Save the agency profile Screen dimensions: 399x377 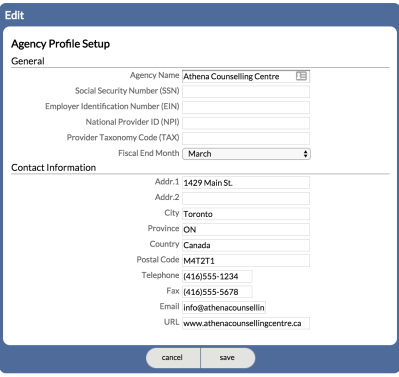point(228,358)
